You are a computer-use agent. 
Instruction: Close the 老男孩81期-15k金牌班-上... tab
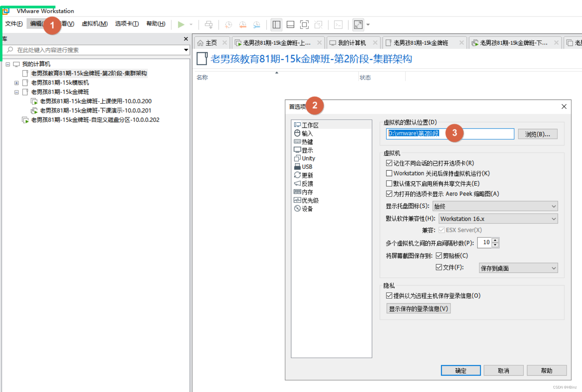coord(319,42)
